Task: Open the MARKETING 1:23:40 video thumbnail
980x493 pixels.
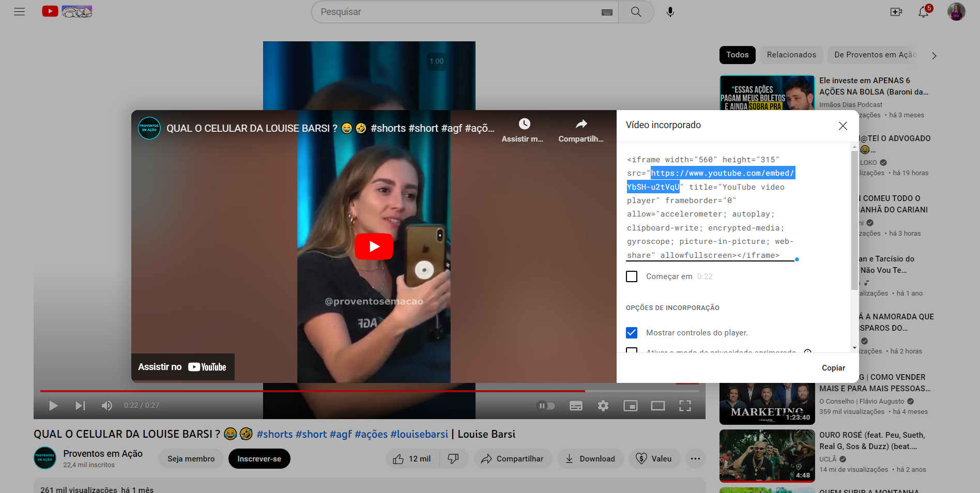Action: pyautogui.click(x=767, y=404)
